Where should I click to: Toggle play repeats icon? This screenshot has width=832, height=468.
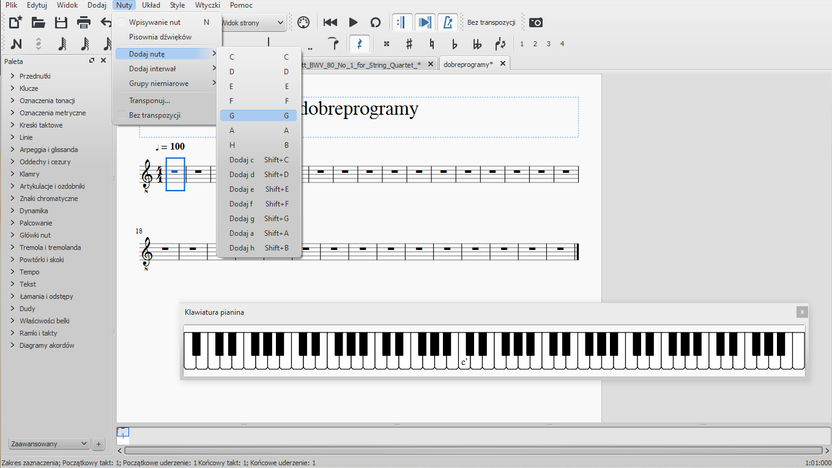401,22
